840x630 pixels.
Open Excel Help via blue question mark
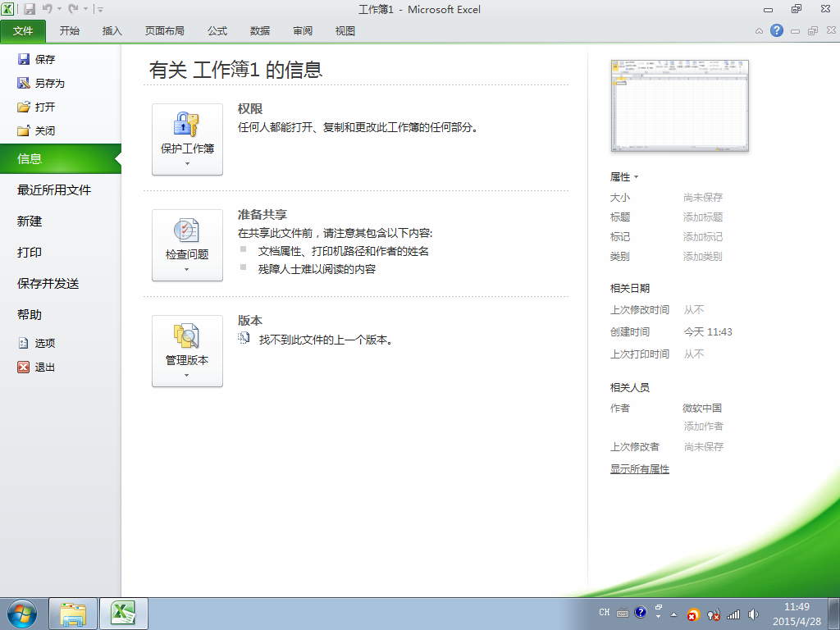click(776, 30)
